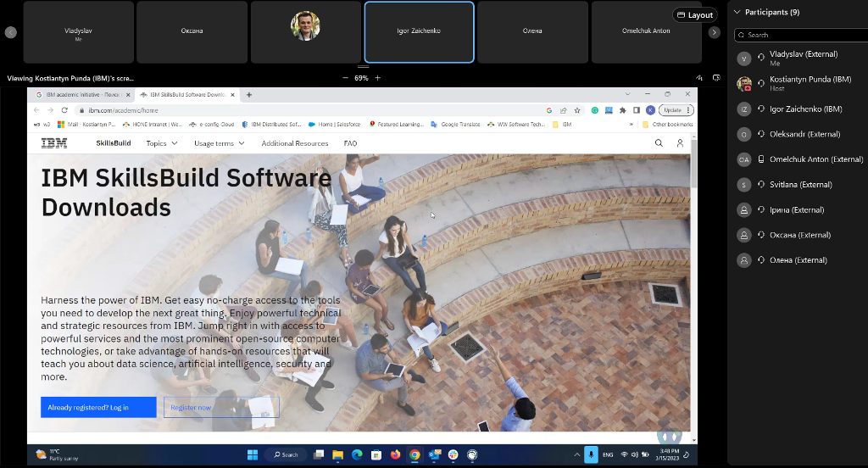Screen dimensions: 868x468
Task: Click the Register now button
Action: (221, 408)
